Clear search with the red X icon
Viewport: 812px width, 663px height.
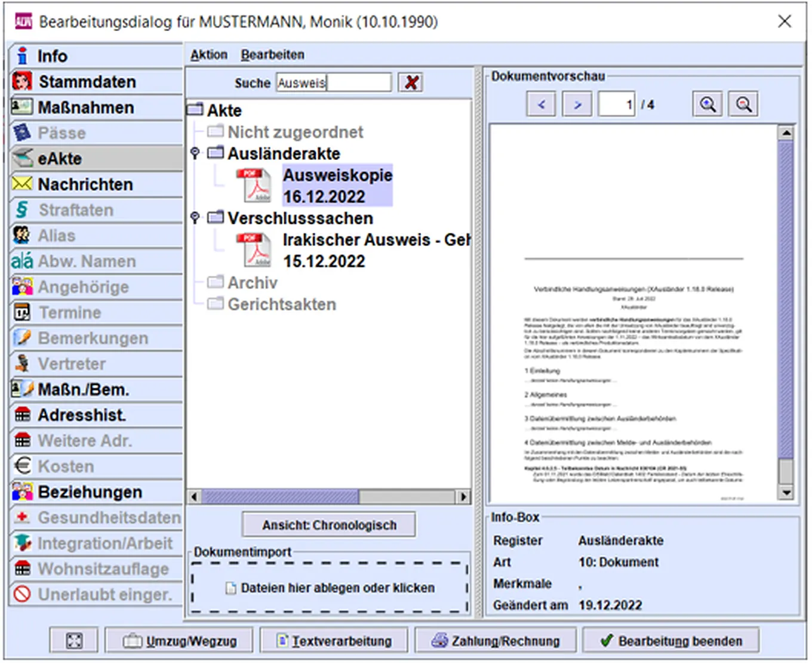click(x=411, y=82)
